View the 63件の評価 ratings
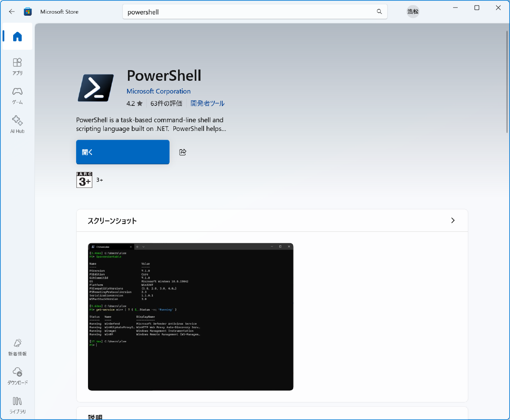The width and height of the screenshot is (510, 420). (167, 103)
